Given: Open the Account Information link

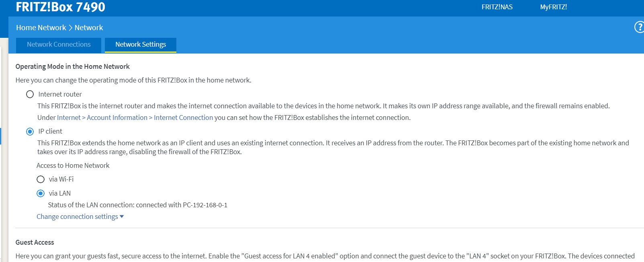Looking at the screenshot, I should click(117, 118).
